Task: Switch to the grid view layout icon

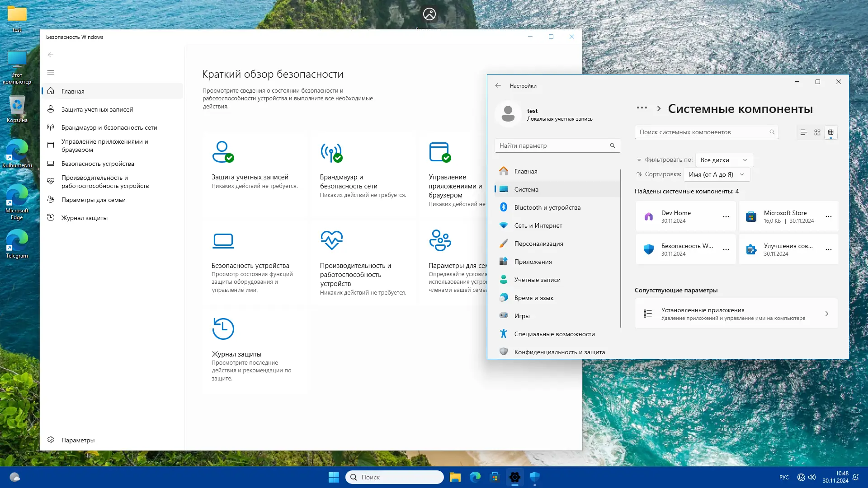Action: [x=817, y=132]
